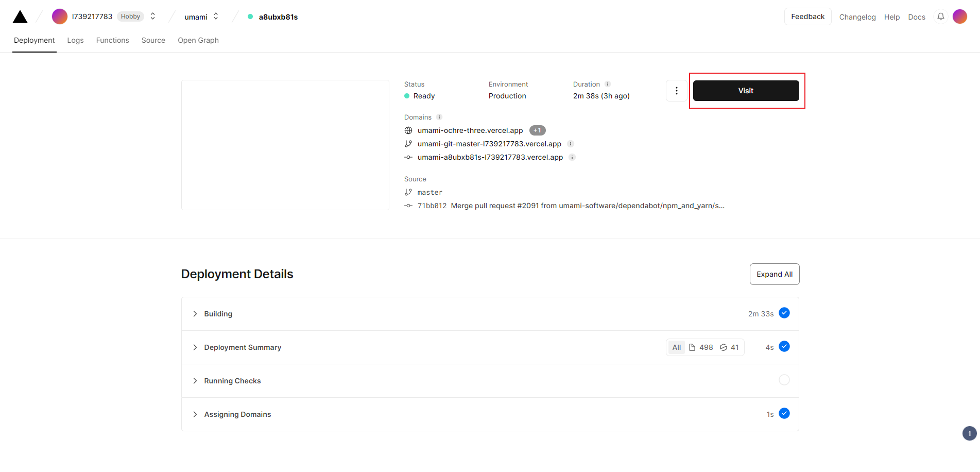The image size is (980, 472).
Task: Click the Building completed checkmark icon
Action: point(784,313)
